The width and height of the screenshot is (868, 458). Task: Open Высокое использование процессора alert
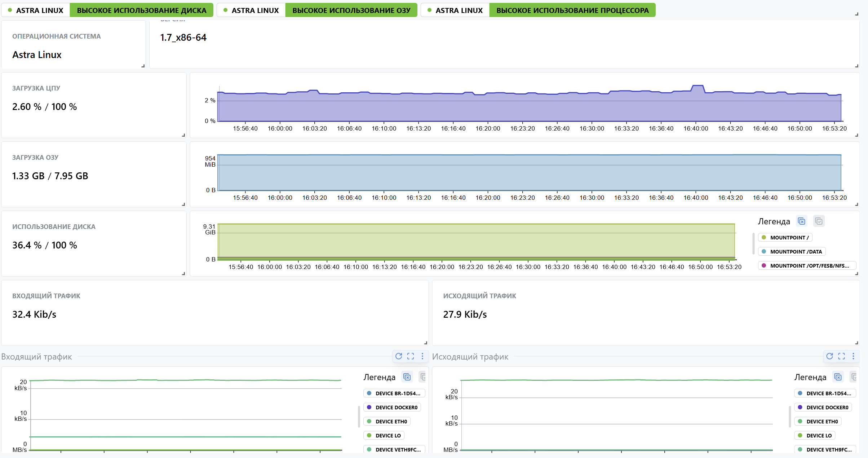[572, 10]
